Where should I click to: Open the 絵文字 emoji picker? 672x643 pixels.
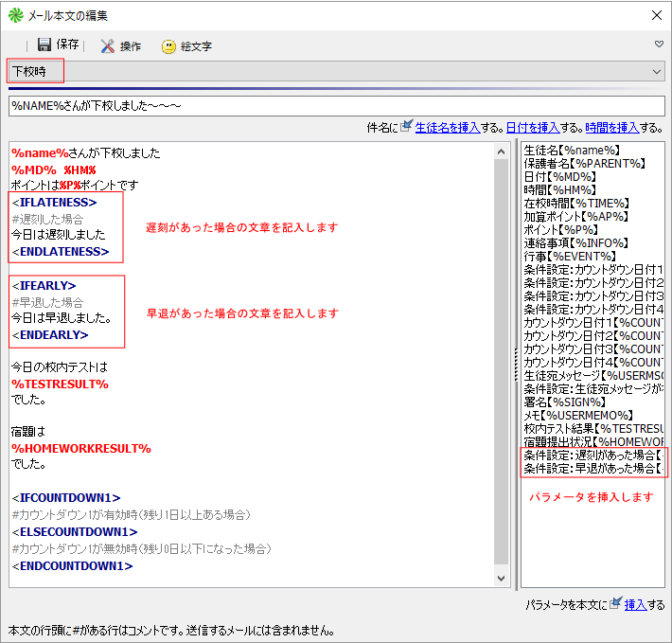coord(186,45)
